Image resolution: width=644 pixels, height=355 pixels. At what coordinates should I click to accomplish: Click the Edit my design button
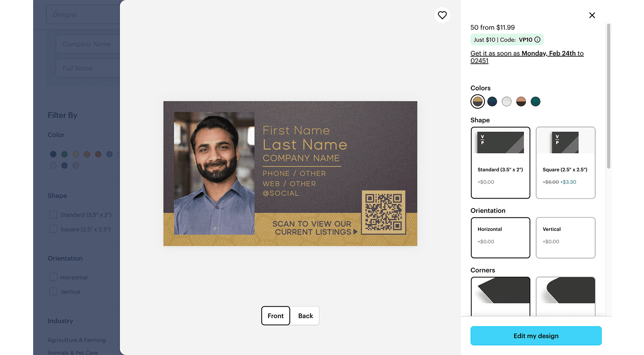[x=536, y=336]
